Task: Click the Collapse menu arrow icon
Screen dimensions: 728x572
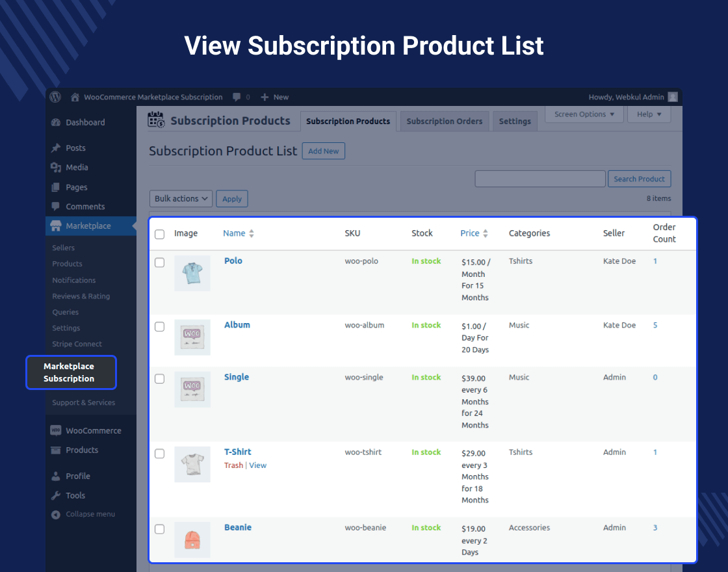Action: pos(56,514)
